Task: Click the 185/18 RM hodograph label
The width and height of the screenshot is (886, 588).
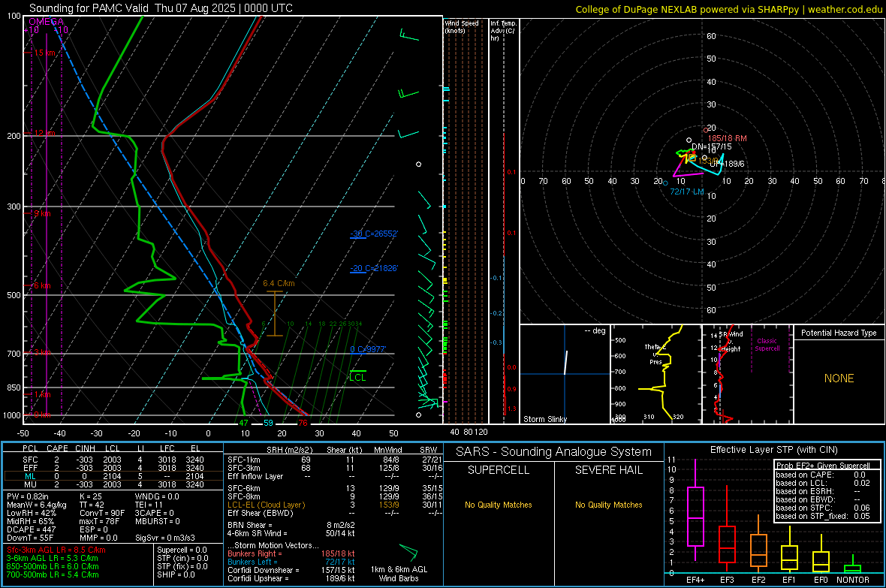Action: [728, 138]
